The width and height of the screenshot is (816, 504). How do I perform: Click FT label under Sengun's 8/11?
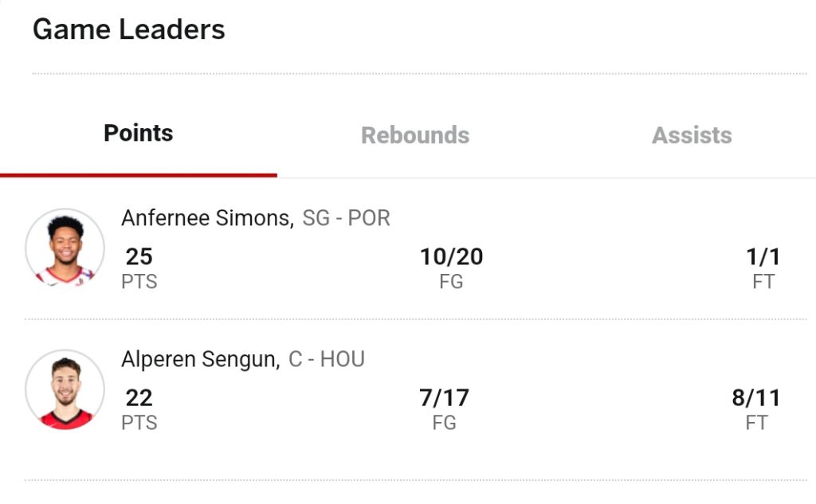tap(756, 423)
